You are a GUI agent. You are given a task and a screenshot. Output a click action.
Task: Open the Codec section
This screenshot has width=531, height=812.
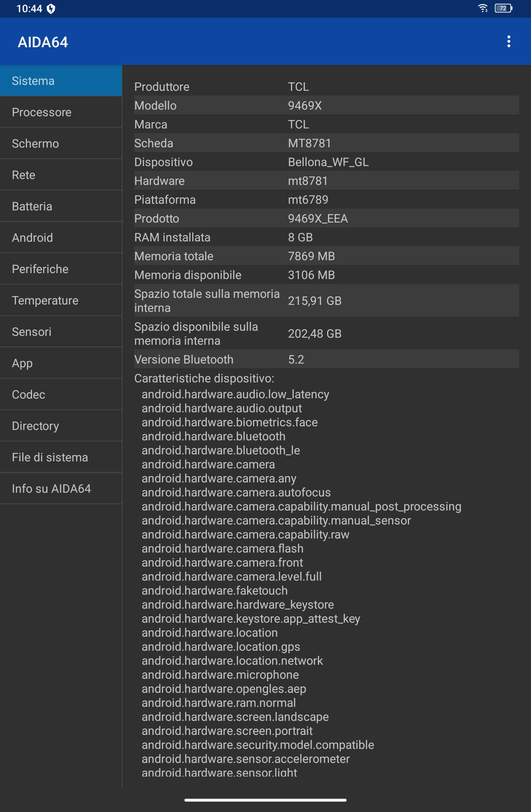(61, 395)
